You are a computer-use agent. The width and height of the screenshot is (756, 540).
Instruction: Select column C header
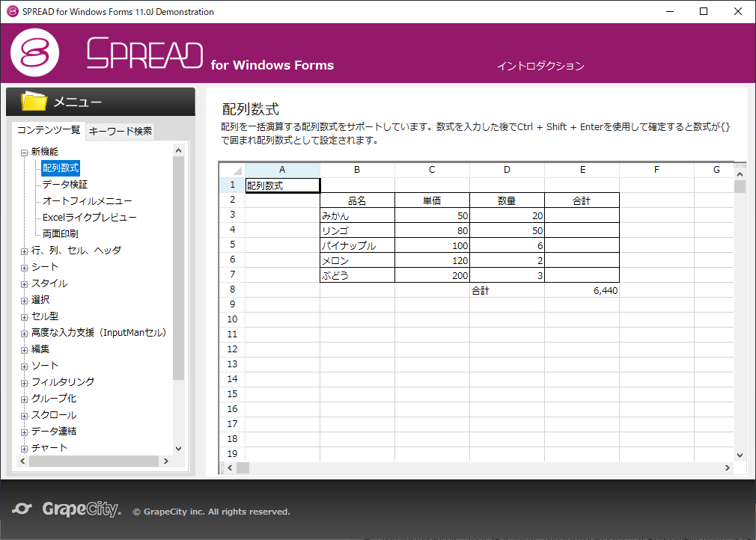click(432, 170)
